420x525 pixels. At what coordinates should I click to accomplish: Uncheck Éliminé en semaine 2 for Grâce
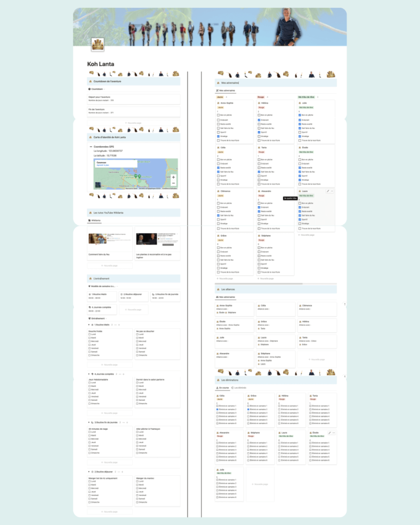pos(248,410)
